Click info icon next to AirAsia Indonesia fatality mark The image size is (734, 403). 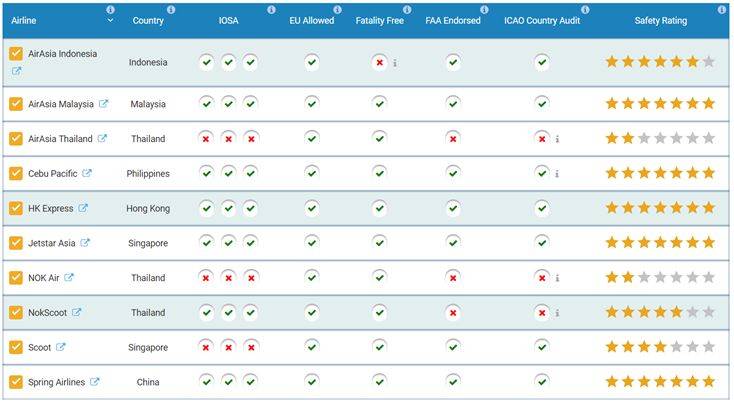[395, 62]
